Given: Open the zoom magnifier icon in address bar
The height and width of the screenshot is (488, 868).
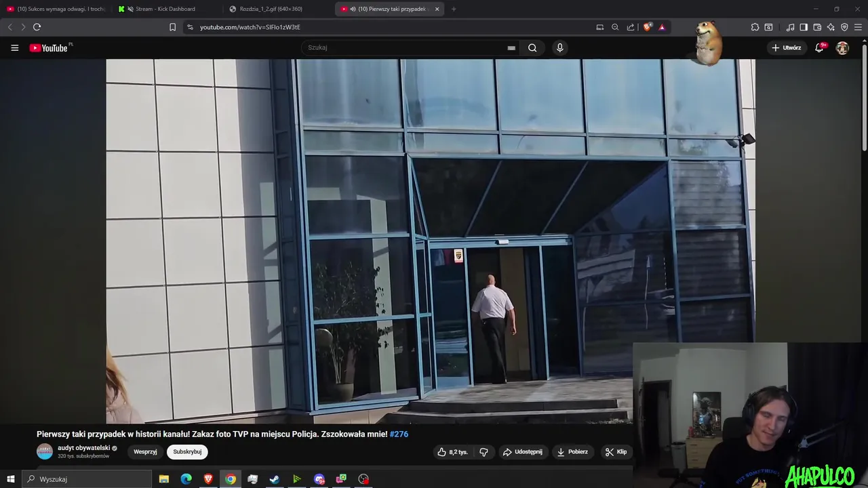Looking at the screenshot, I should 615,27.
